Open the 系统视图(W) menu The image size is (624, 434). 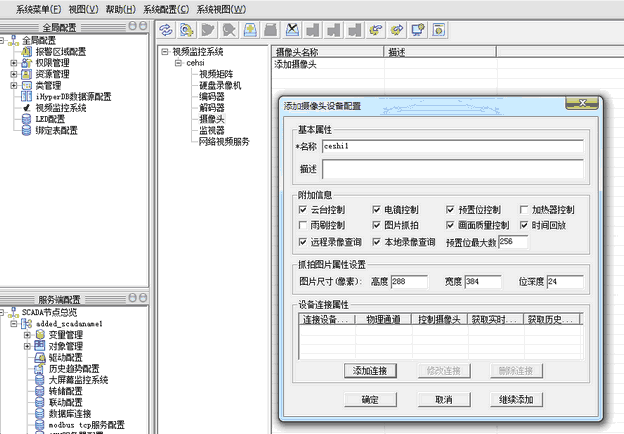pyautogui.click(x=221, y=9)
